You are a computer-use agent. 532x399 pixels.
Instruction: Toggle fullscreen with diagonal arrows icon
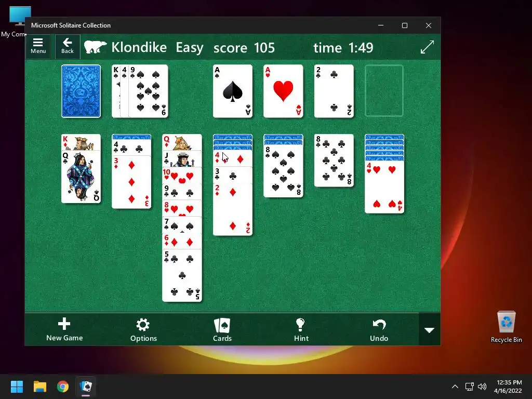tap(427, 47)
